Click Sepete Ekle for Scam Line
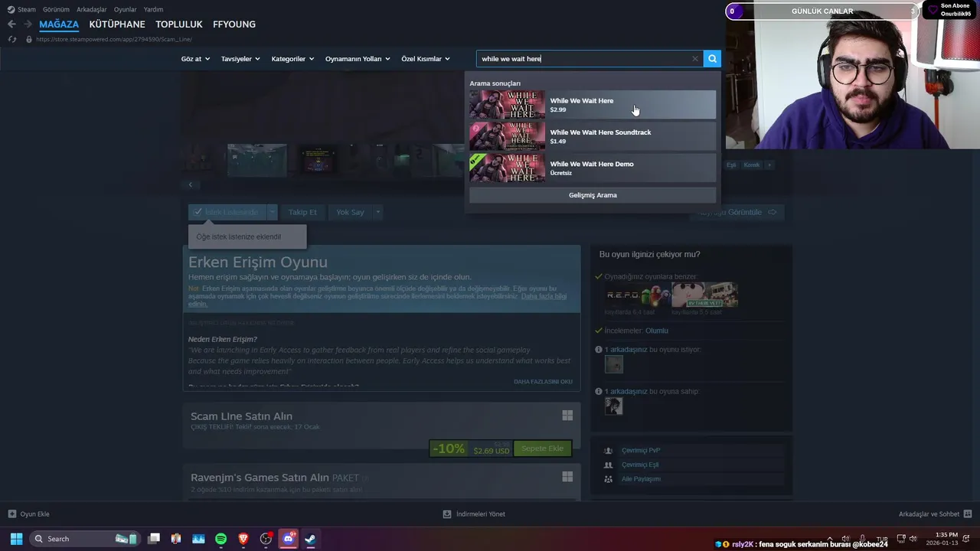This screenshot has width=980, height=551. click(x=542, y=448)
